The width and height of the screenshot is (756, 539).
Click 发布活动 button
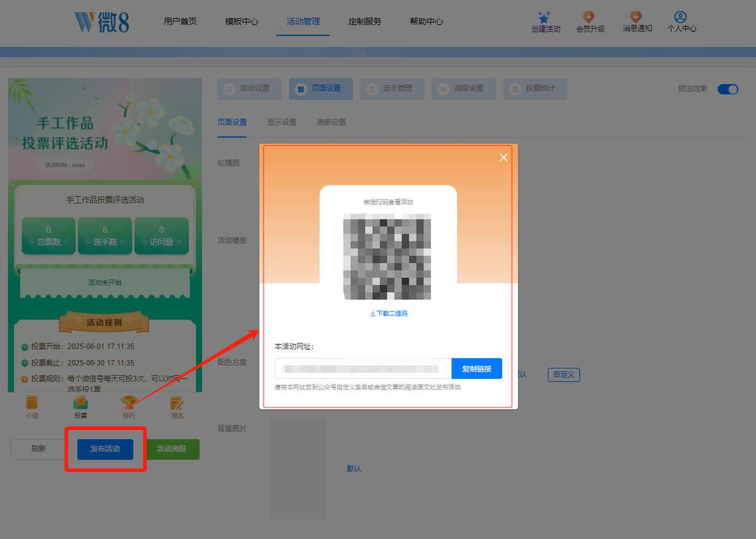tap(105, 449)
